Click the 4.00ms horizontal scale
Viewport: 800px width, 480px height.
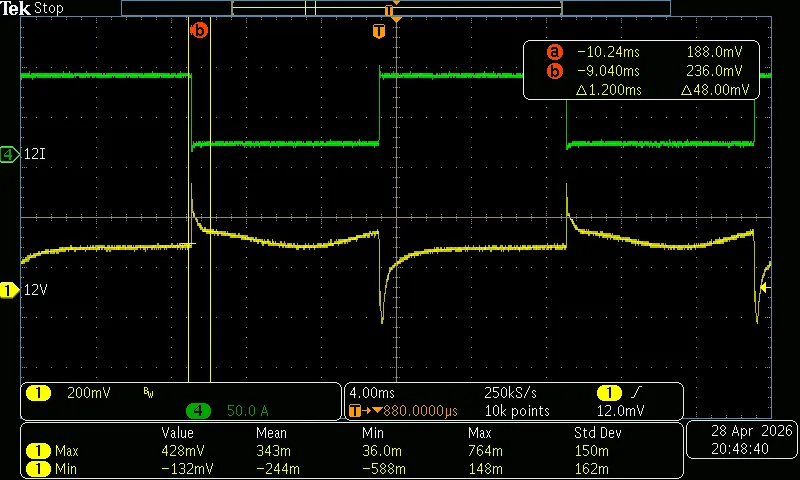click(372, 393)
